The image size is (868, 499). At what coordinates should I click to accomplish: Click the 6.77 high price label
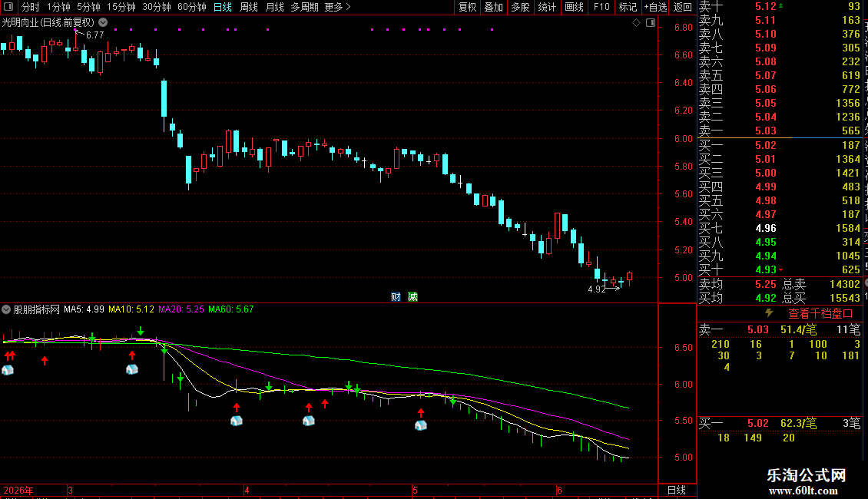click(94, 35)
